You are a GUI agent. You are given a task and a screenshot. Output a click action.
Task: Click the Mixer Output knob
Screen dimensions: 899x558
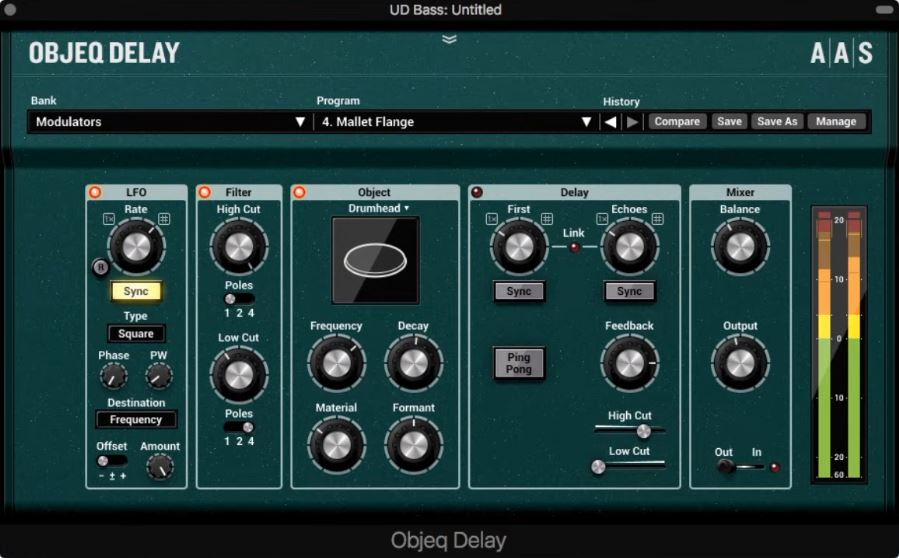740,363
